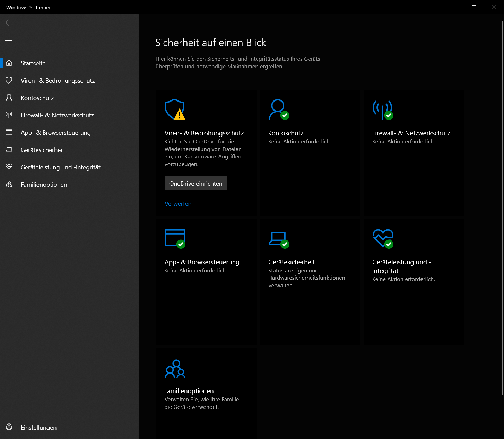This screenshot has width=504, height=439.
Task: Click the Einstellungen gear icon
Action: [x=9, y=427]
